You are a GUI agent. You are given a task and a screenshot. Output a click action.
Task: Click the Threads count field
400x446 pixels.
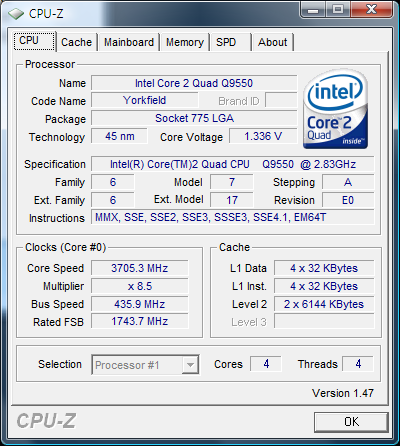(x=358, y=364)
